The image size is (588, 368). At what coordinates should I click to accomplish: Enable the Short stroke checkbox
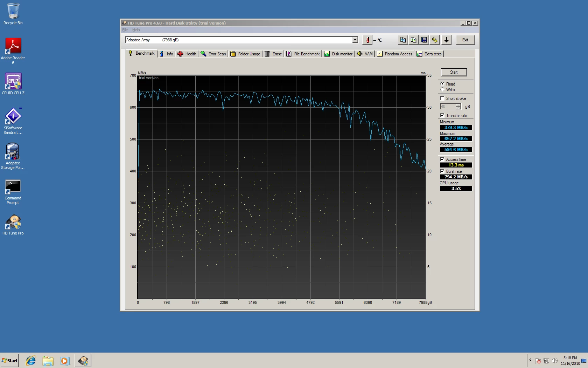tap(442, 98)
